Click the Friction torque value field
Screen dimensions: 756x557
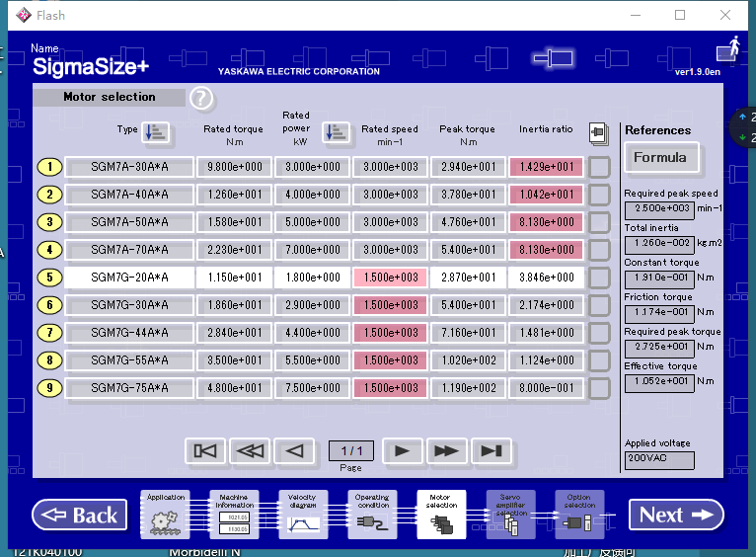click(659, 314)
